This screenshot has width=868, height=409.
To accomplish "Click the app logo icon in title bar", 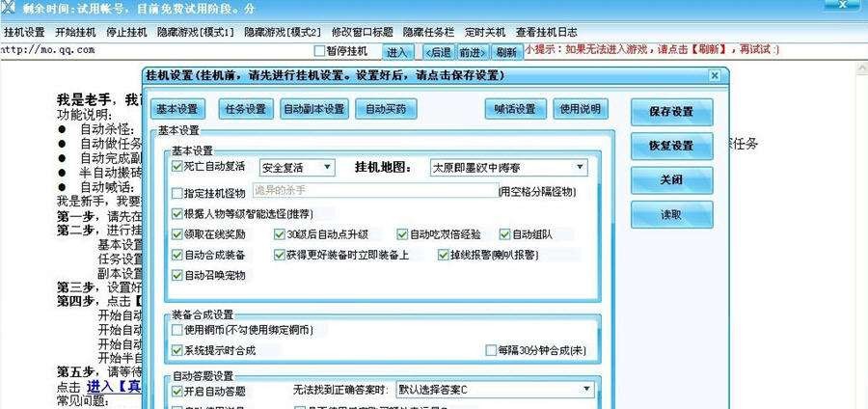I will click(10, 10).
